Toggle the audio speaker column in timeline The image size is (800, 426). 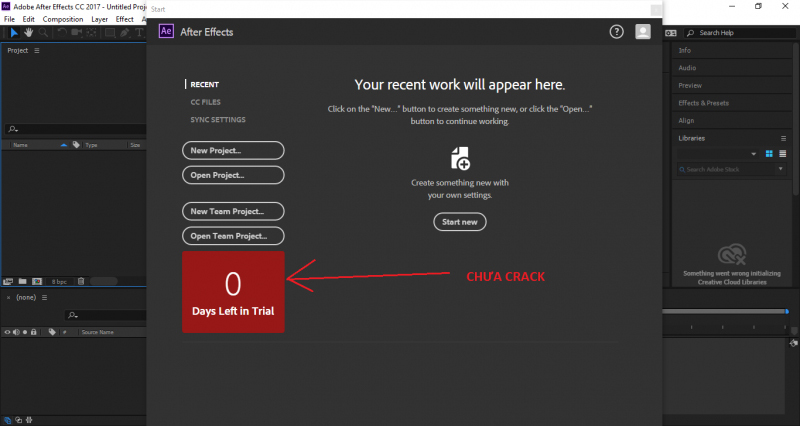click(16, 332)
